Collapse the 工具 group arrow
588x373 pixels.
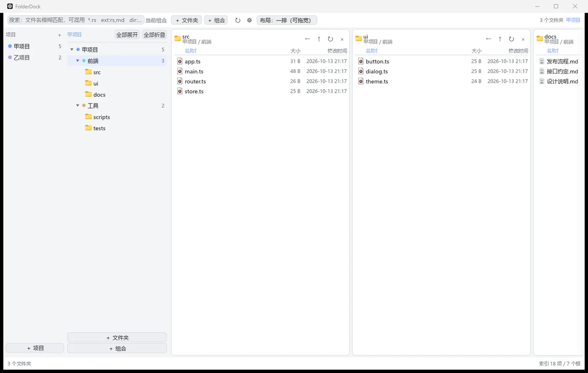pyautogui.click(x=78, y=106)
